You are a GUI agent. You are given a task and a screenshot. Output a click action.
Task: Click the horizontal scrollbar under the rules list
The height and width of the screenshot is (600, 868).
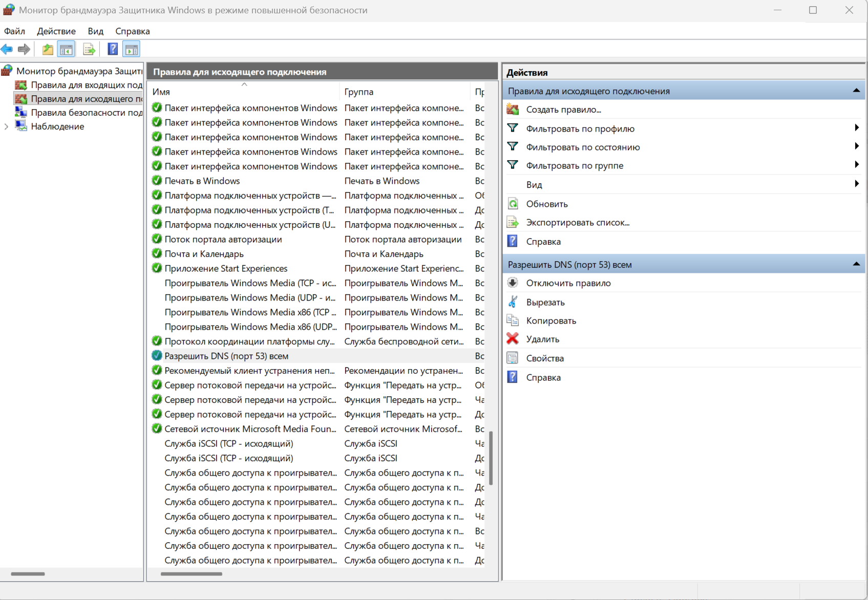[192, 574]
